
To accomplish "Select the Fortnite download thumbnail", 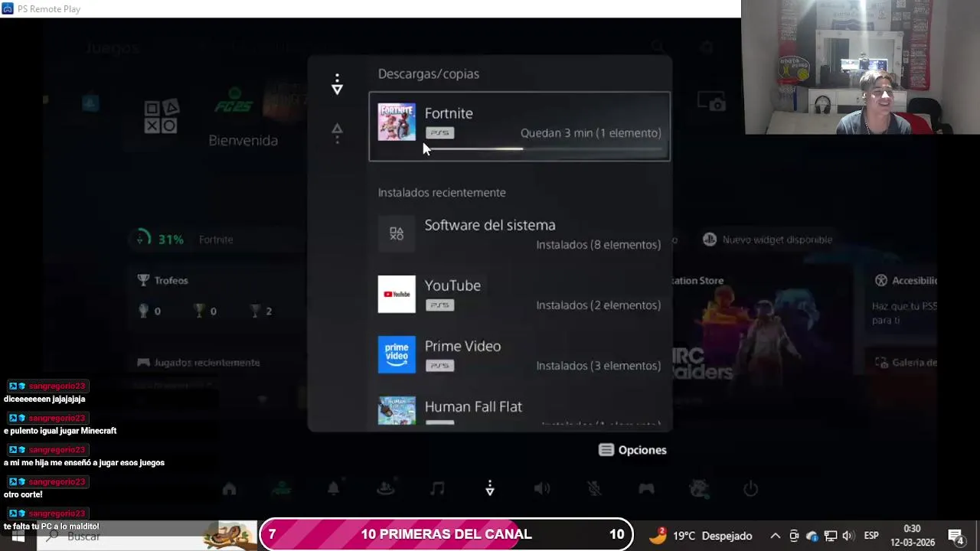I will (397, 122).
